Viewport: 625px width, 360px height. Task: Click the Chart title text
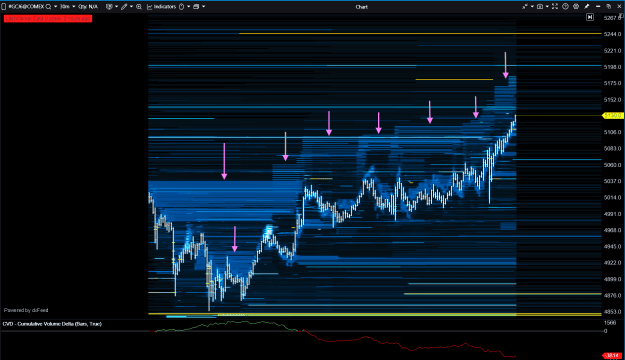pyautogui.click(x=362, y=7)
